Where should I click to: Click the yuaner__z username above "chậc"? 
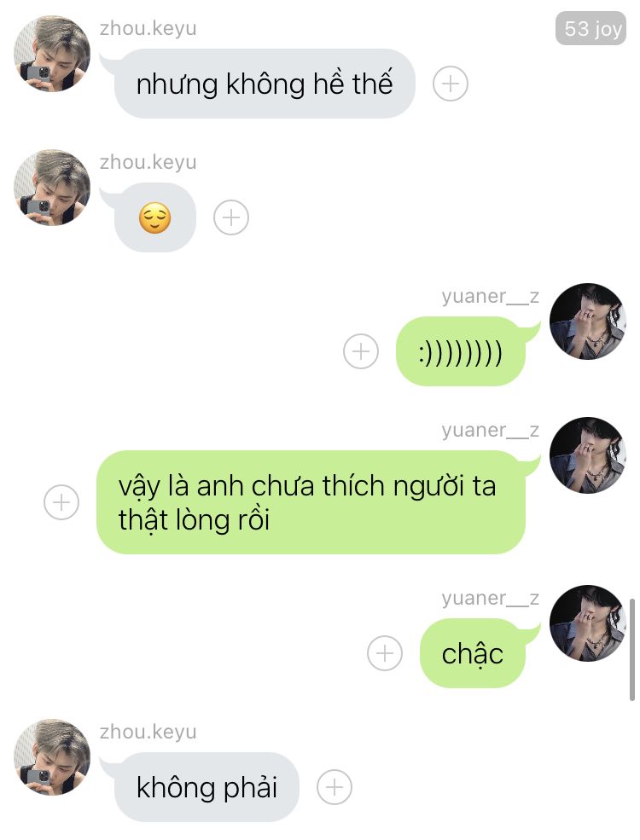tap(490, 597)
